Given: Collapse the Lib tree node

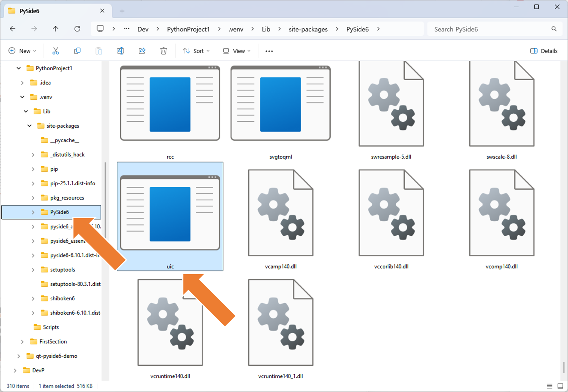Looking at the screenshot, I should tap(26, 112).
